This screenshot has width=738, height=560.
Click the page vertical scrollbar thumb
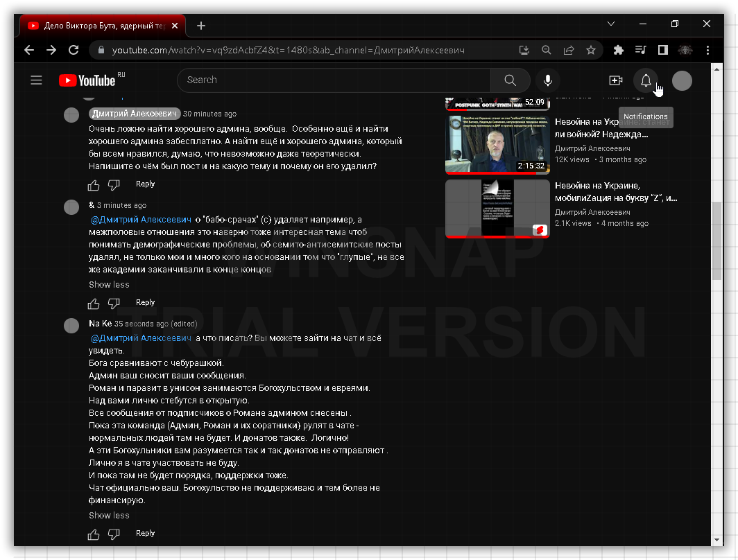pyautogui.click(x=716, y=240)
